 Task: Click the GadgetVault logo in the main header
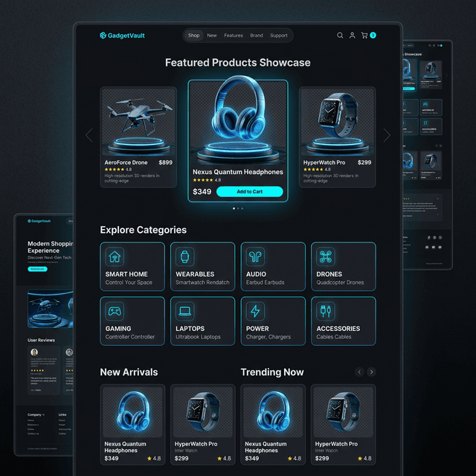(x=122, y=36)
